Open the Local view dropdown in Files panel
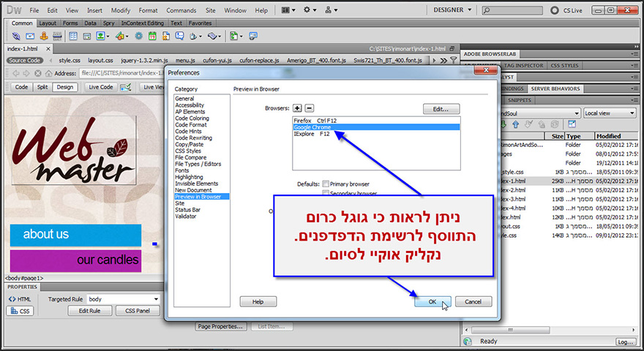The width and height of the screenshot is (644, 351). [x=610, y=113]
